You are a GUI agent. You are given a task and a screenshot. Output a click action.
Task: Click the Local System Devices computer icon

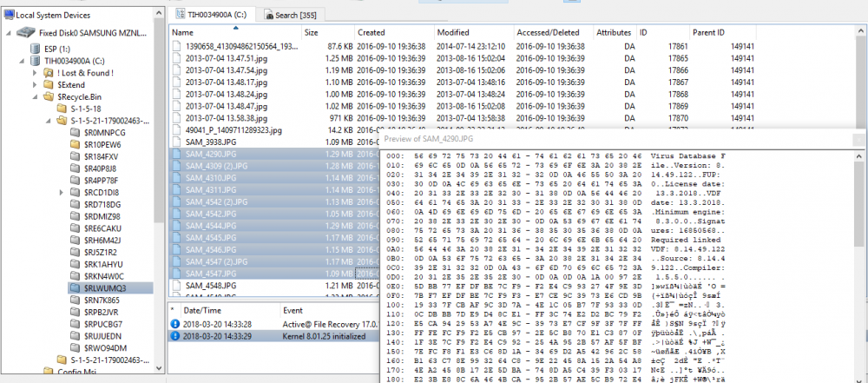(9, 15)
